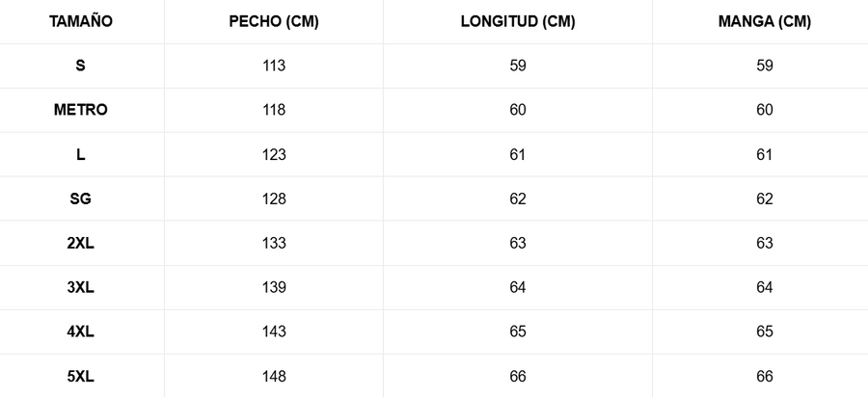Select the 3XL size row label
The width and height of the screenshot is (868, 397).
81,287
